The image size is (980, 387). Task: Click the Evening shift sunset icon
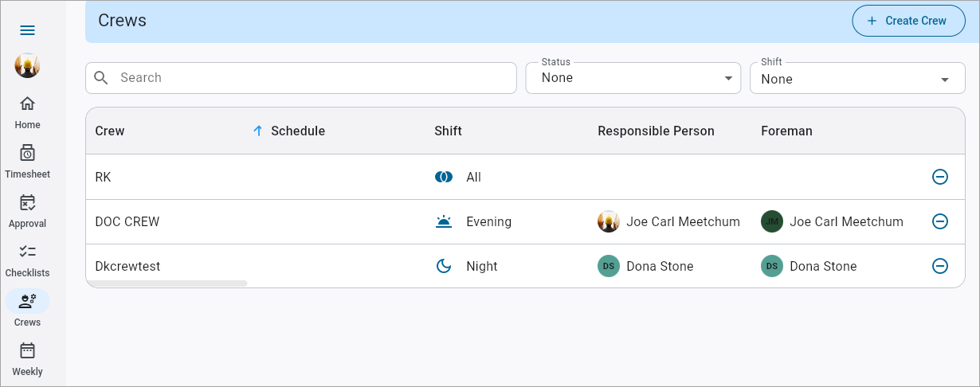point(444,221)
